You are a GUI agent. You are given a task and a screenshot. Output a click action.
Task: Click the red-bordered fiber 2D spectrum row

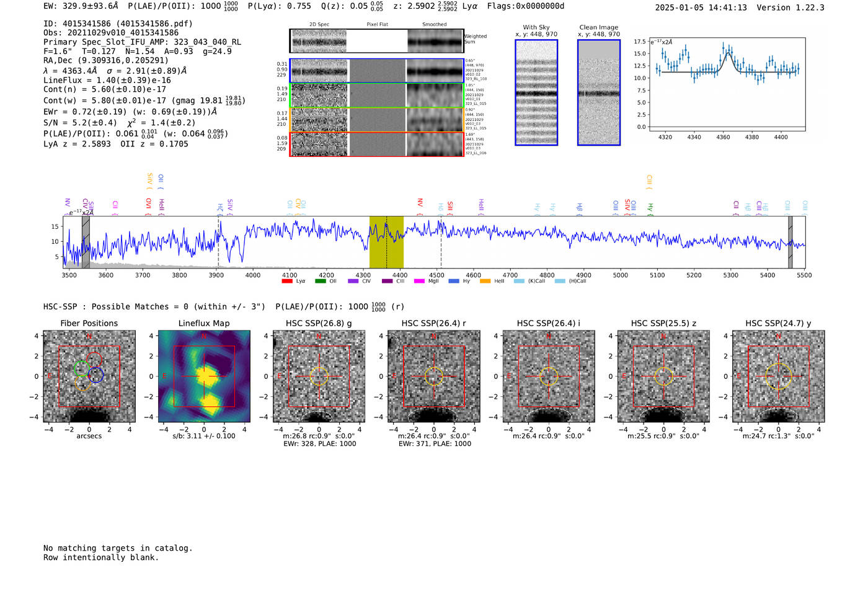[x=376, y=144]
